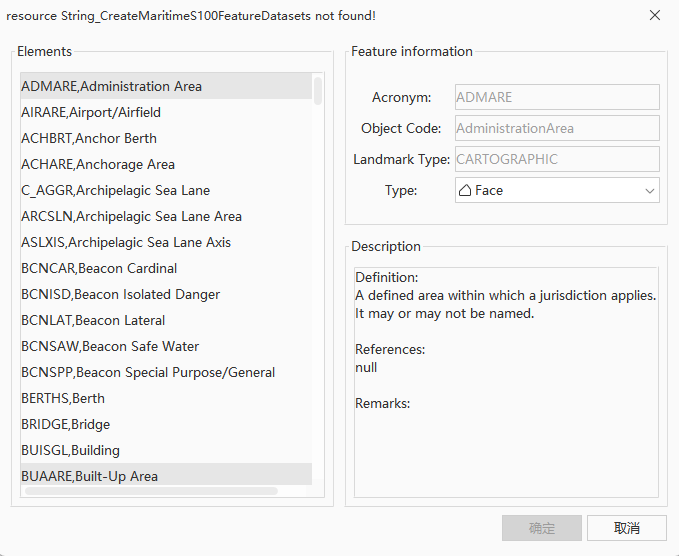Select BCNSPP, Beacon Special Purpose/General
679x556 pixels.
[x=148, y=372]
